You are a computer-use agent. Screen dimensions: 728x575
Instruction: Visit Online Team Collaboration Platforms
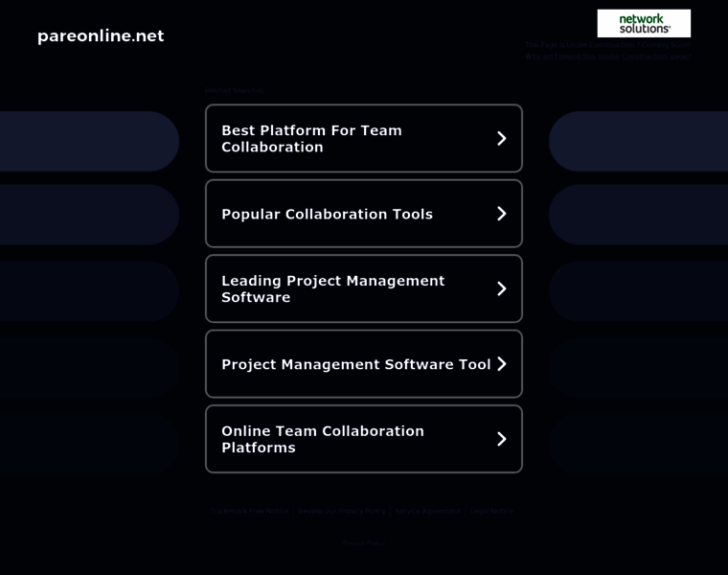pyautogui.click(x=322, y=439)
